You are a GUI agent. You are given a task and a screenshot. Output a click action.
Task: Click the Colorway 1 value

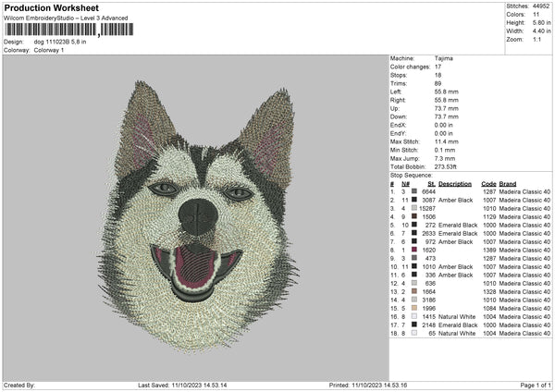[x=55, y=50]
